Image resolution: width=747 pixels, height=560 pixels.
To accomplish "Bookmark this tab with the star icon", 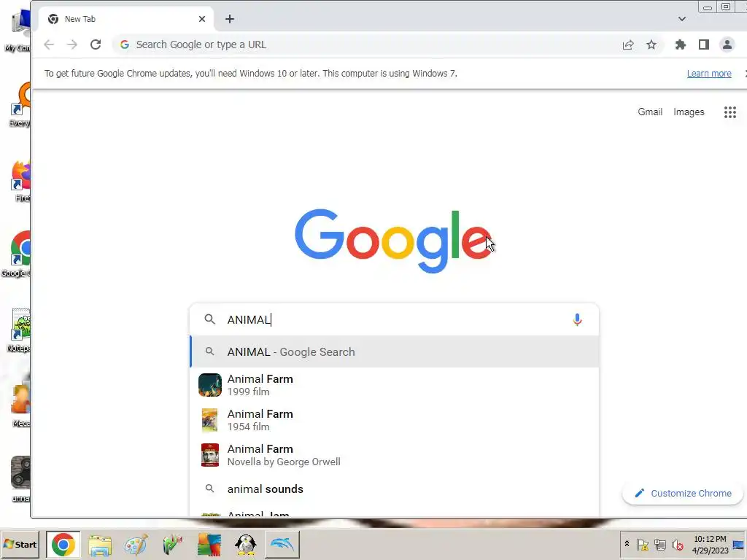I will pos(651,44).
